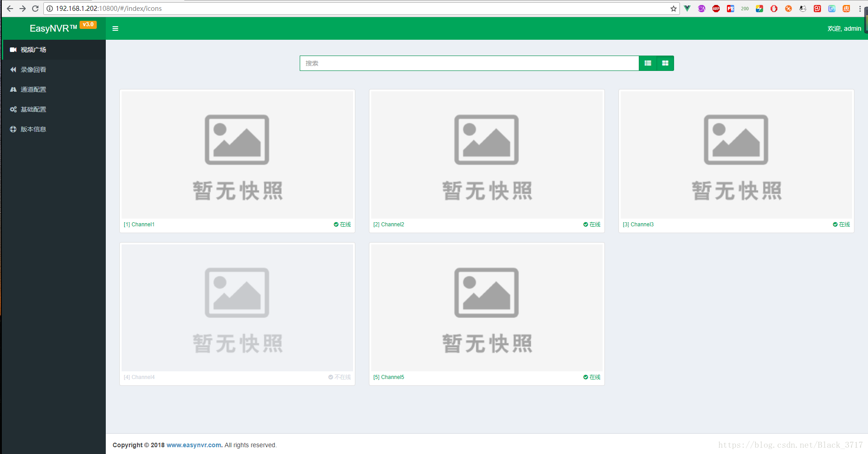The image size is (868, 454).
Task: Go forward in browser history
Action: pyautogui.click(x=23, y=9)
